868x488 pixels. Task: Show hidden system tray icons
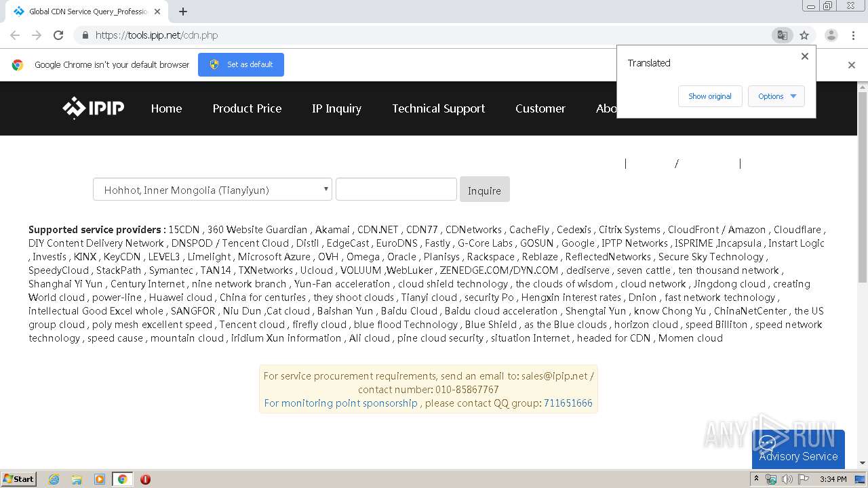(x=756, y=479)
